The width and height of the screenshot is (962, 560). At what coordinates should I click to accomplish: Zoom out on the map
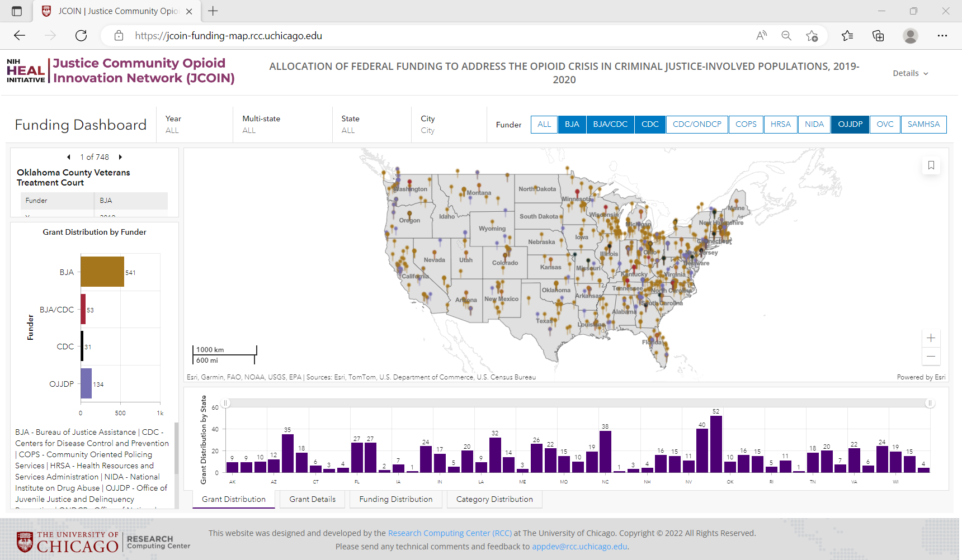(x=931, y=356)
